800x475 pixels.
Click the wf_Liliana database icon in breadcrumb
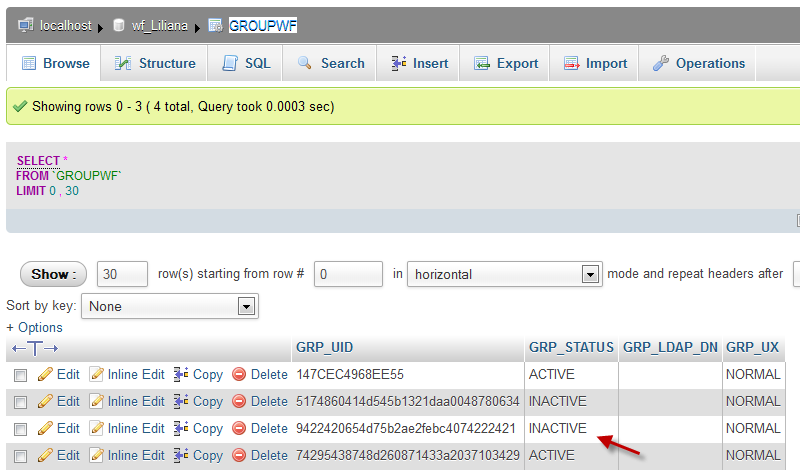pyautogui.click(x=119, y=25)
